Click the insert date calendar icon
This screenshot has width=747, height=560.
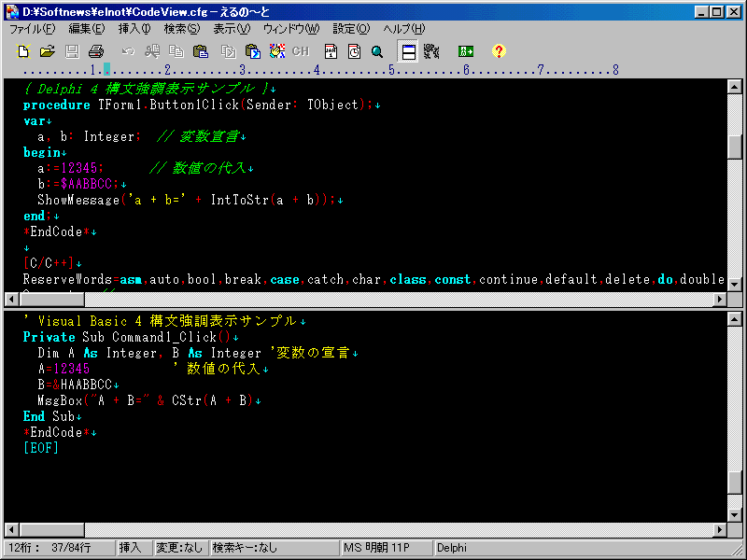pyautogui.click(x=331, y=51)
